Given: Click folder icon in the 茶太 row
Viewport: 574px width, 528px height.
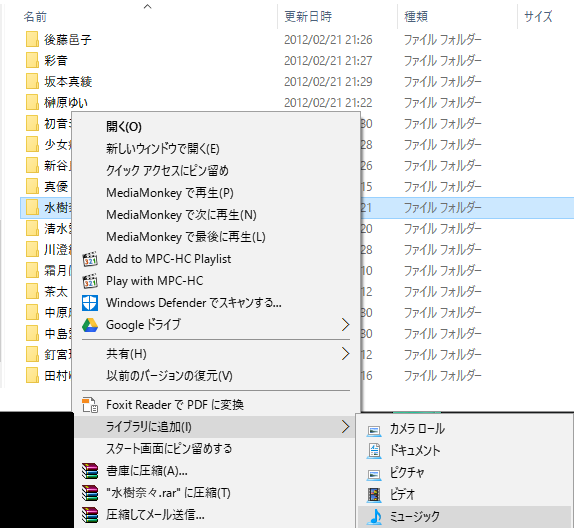Looking at the screenshot, I should (x=32, y=291).
